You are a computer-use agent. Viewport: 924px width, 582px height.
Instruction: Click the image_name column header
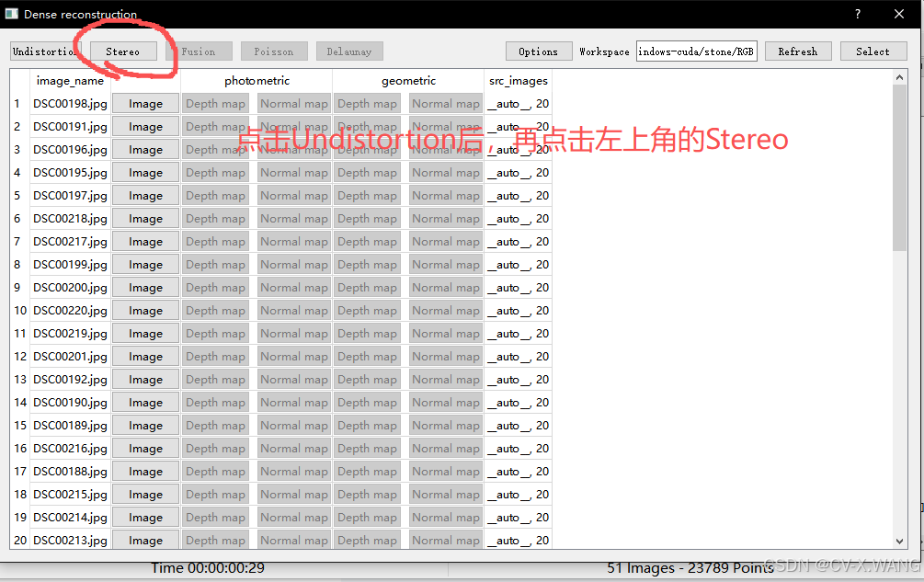(71, 80)
